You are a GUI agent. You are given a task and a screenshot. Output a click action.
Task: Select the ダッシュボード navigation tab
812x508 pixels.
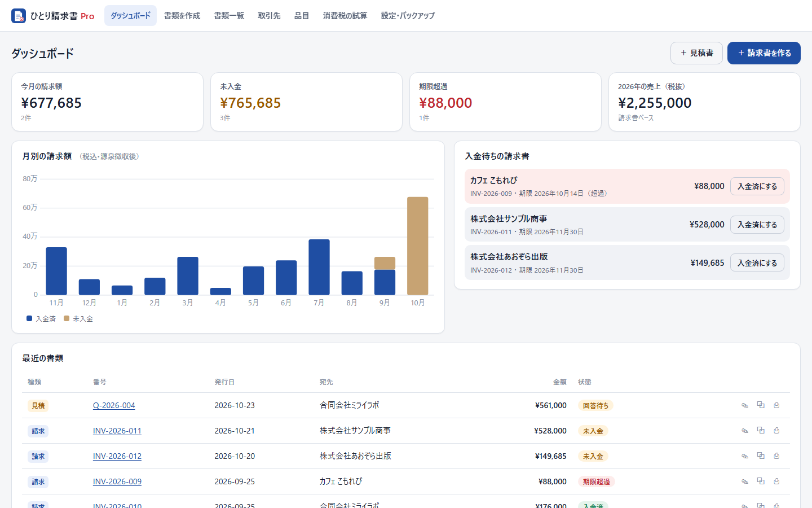[x=130, y=16]
